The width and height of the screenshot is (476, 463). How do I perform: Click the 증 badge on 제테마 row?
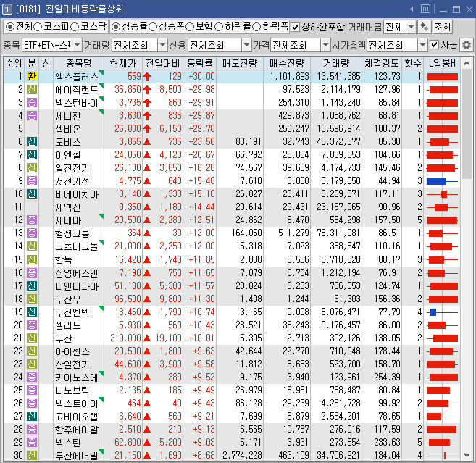tap(32, 220)
